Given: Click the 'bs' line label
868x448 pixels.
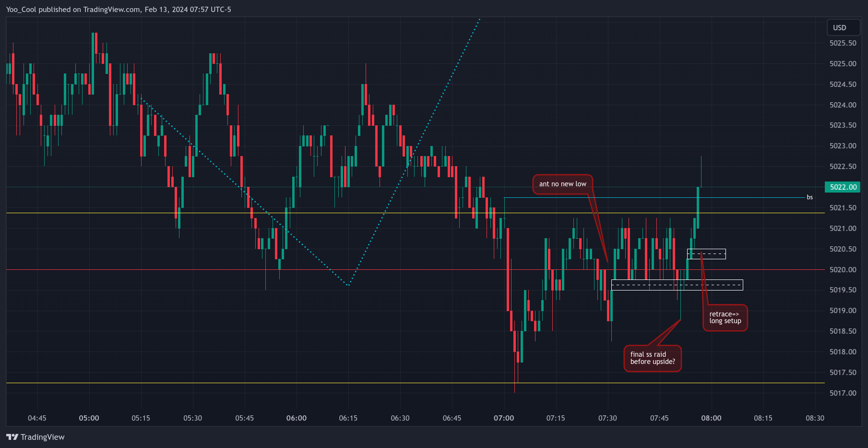Looking at the screenshot, I should (x=810, y=197).
